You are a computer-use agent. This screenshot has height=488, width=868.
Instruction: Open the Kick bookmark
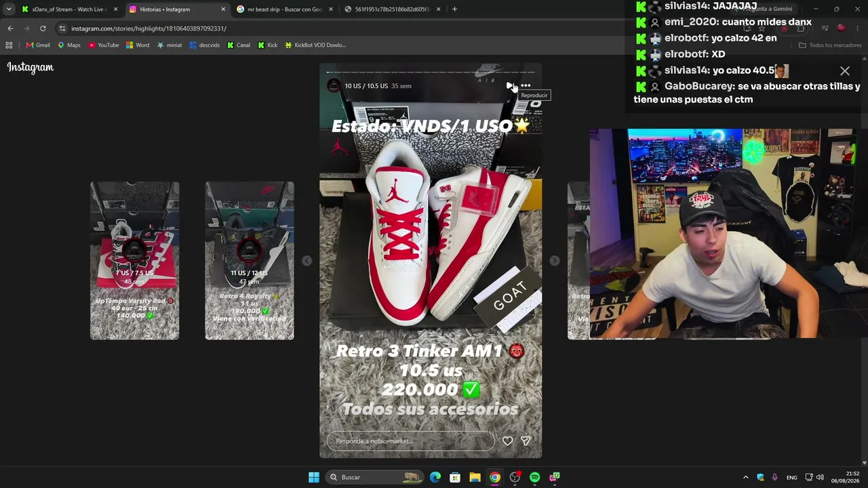(x=268, y=45)
